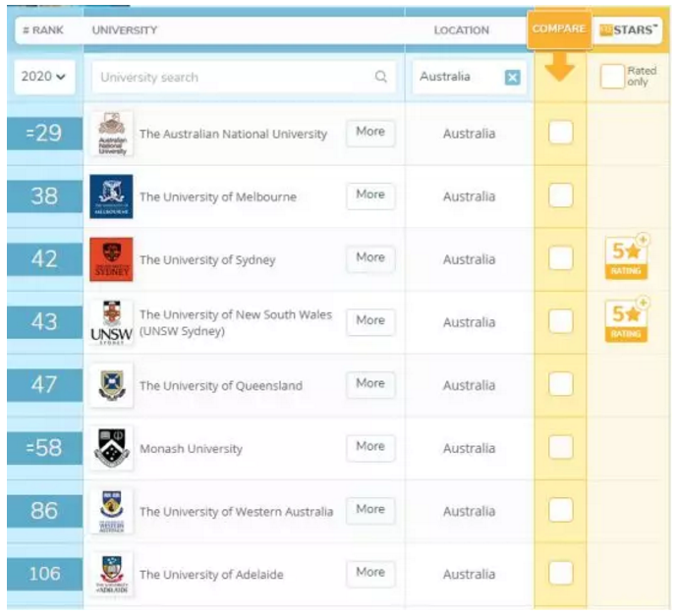Open The University of Western Australia link
677x616 pixels.
pyautogui.click(x=236, y=511)
